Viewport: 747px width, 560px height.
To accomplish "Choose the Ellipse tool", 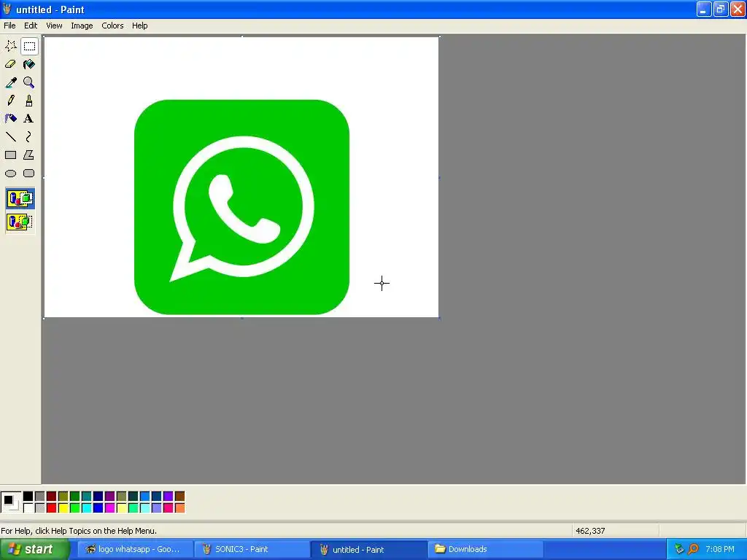I will pos(10,174).
